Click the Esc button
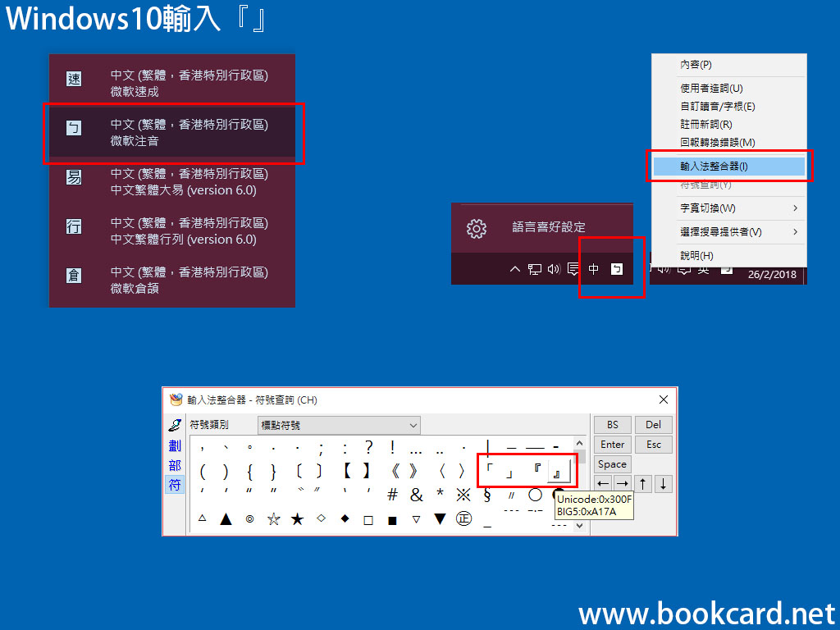This screenshot has width=840, height=630. [654, 444]
